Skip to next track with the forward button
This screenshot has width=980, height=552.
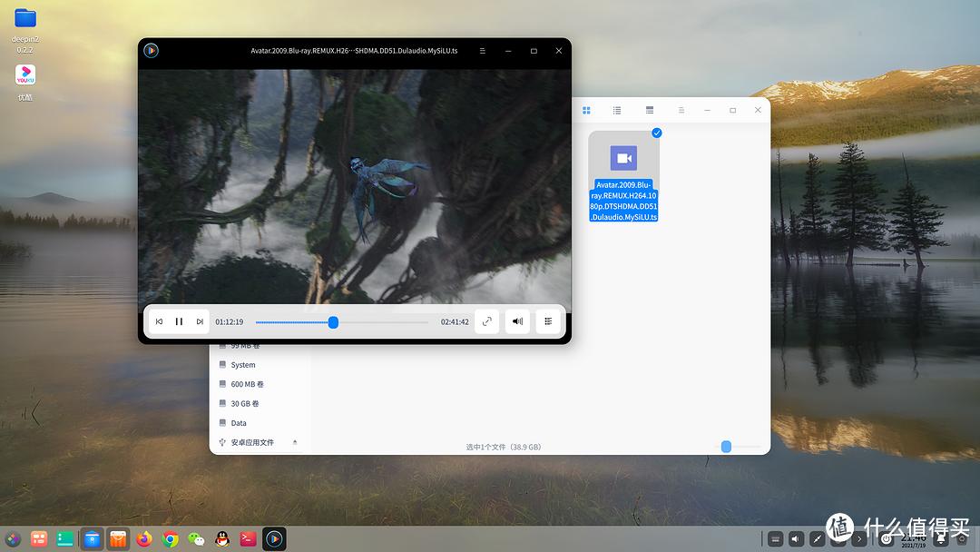[199, 320]
